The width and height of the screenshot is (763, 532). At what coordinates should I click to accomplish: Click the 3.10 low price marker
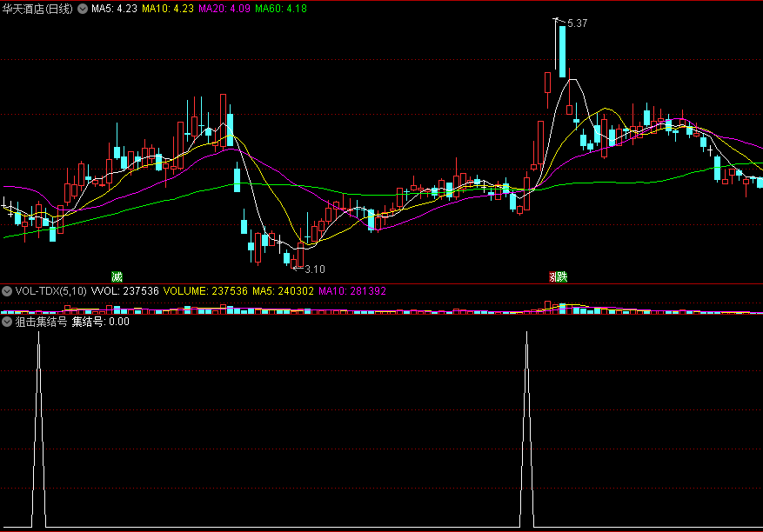(x=314, y=269)
